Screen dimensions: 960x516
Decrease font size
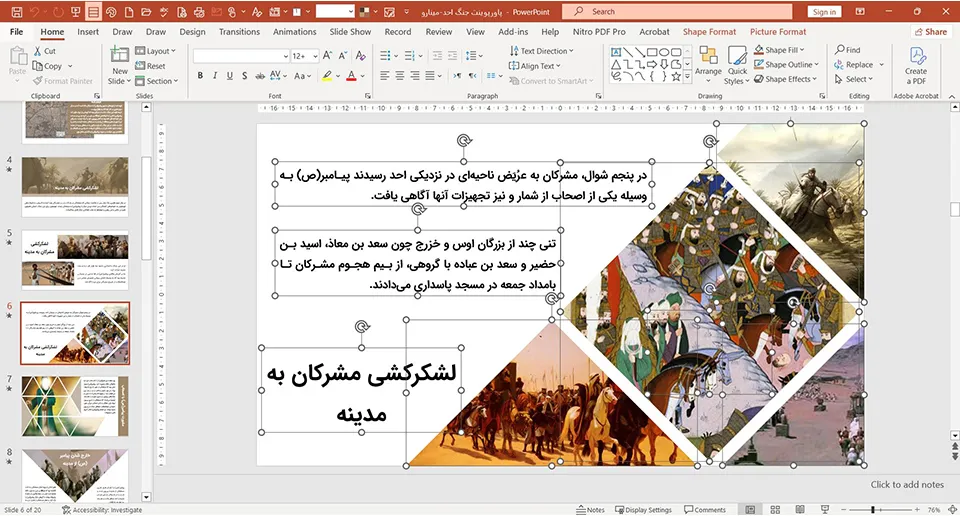tap(343, 56)
